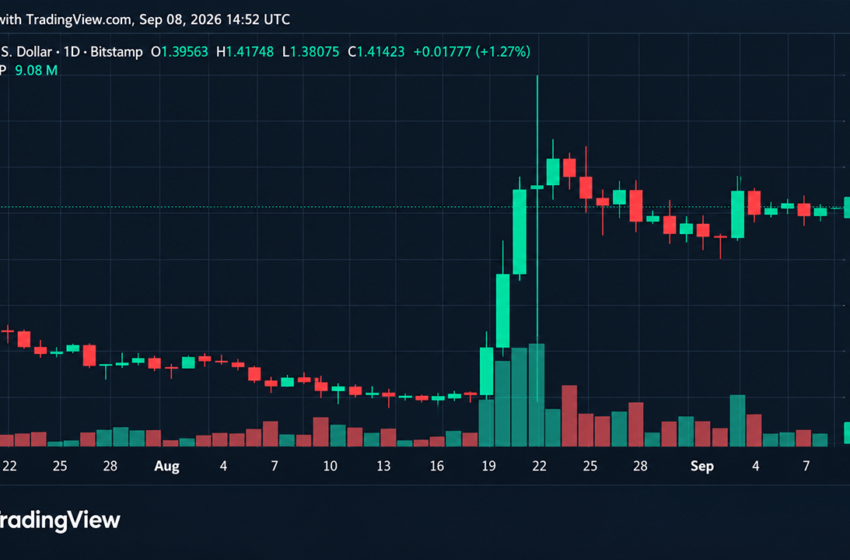Click the close price value C1.41423

pyautogui.click(x=376, y=52)
